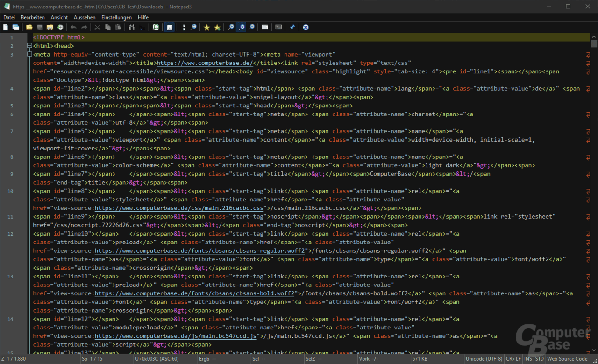The image size is (598, 364).
Task: Click the vertical scrollbar thumb
Action: tap(594, 44)
